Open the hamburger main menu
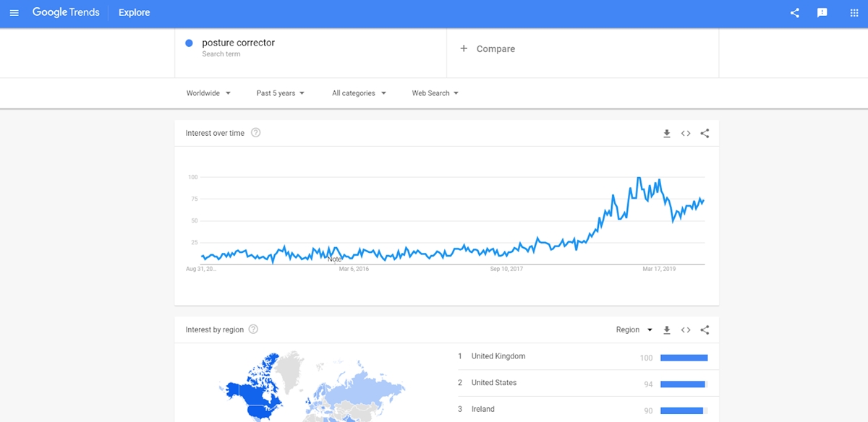 pos(14,13)
